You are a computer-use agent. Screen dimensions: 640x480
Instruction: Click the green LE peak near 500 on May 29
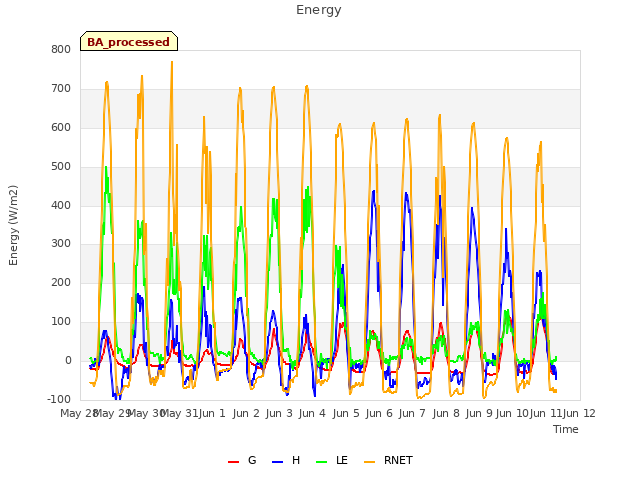pos(106,167)
